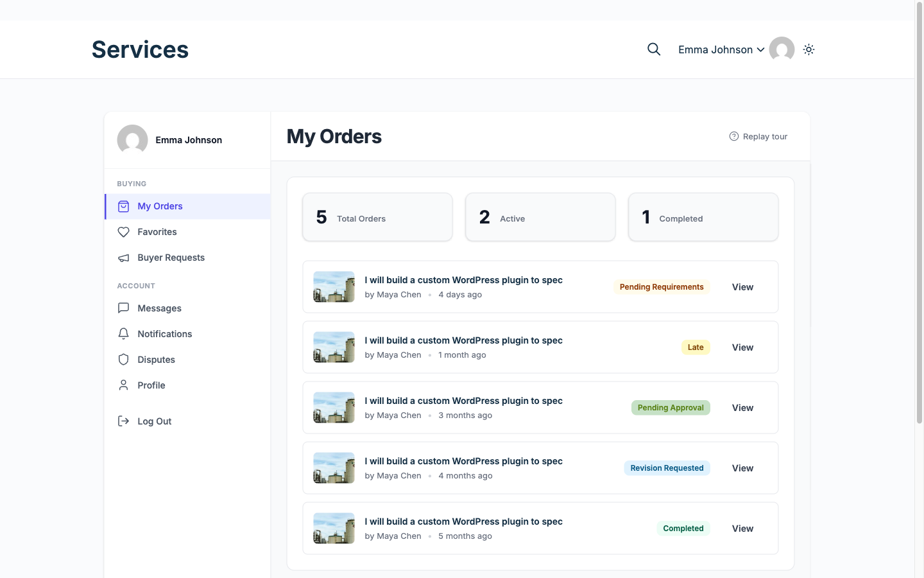Open thumbnail of 3 months ago order
This screenshot has height=578, width=924.
coord(334,408)
